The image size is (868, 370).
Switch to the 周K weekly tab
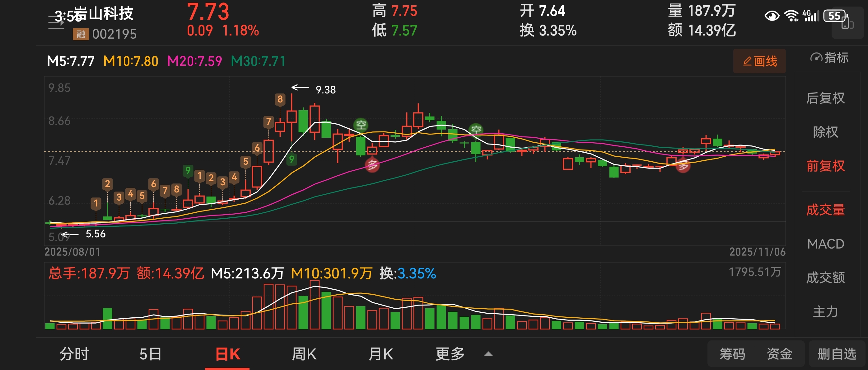click(304, 354)
